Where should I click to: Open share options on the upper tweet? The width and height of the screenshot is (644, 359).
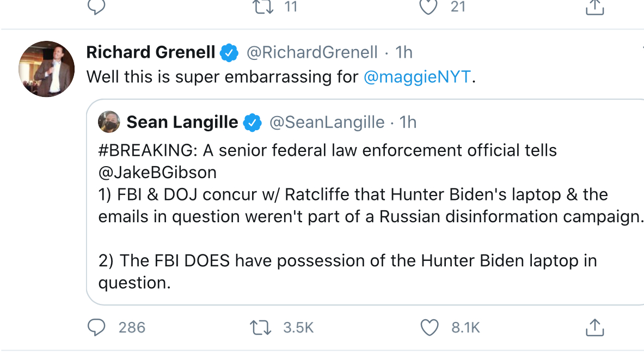point(594,7)
